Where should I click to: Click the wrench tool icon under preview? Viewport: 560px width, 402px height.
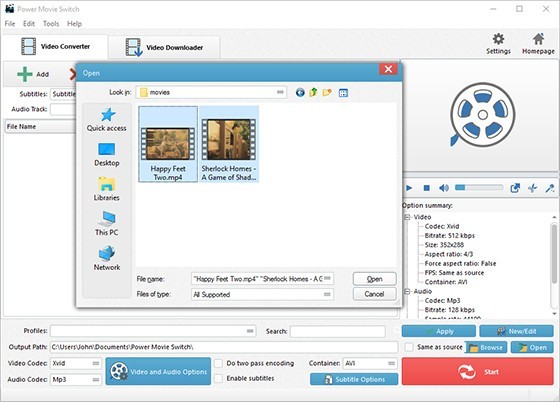pos(550,188)
